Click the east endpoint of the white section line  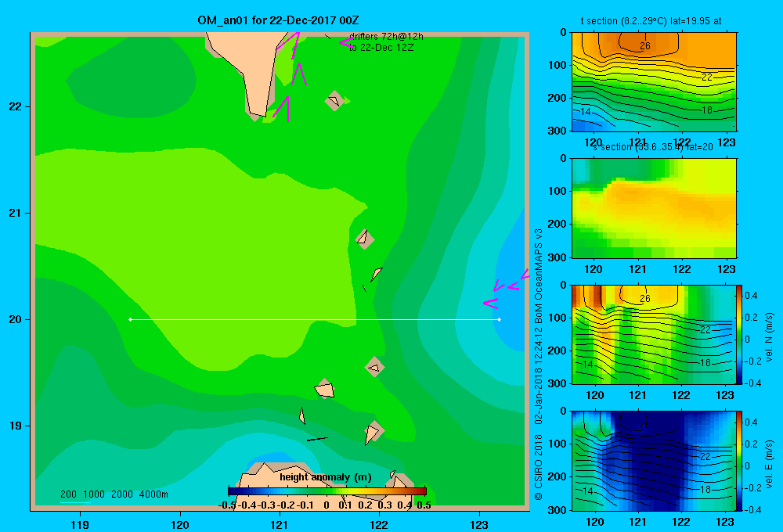click(500, 319)
